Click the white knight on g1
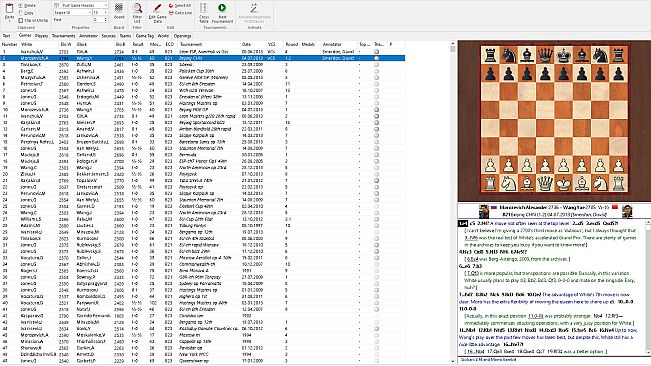The height and width of the screenshot is (366, 651). [600, 183]
